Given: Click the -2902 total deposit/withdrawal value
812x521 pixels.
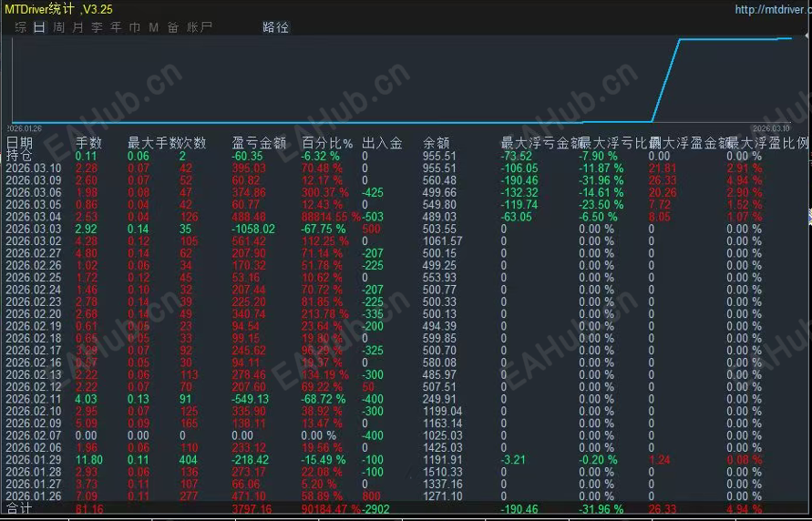Looking at the screenshot, I should coord(376,509).
